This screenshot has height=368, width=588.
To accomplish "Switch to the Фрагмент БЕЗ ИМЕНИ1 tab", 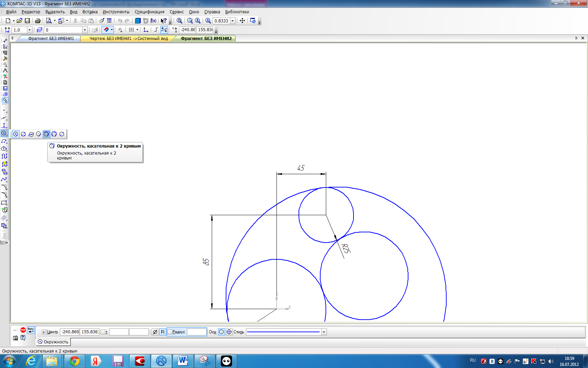I will point(51,39).
